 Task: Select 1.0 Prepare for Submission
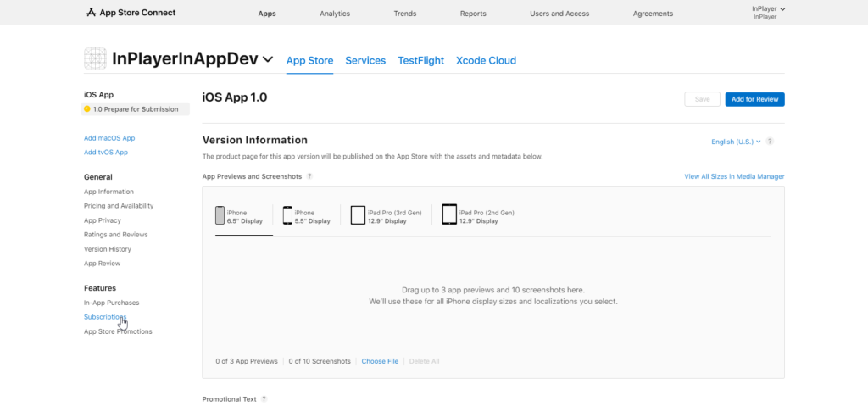136,109
